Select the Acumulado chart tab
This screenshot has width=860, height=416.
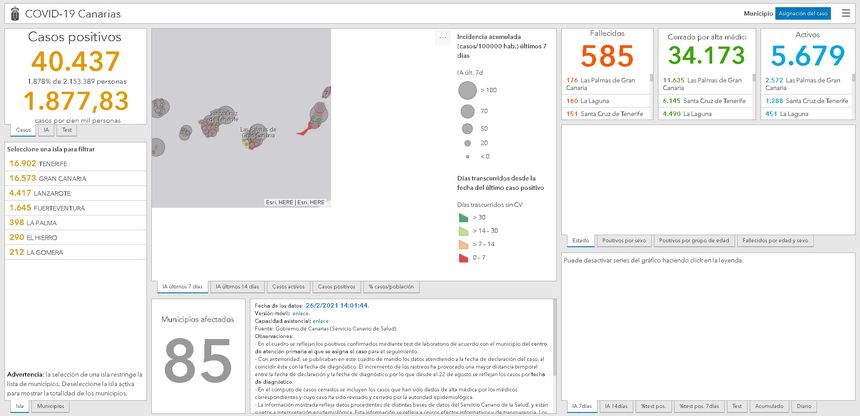tap(767, 407)
